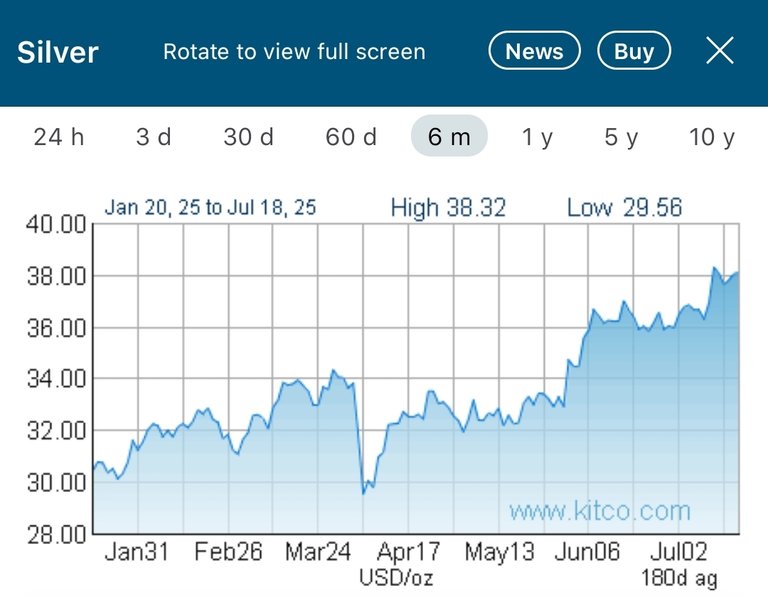This screenshot has width=768, height=596.
Task: Click the 30.00 y-axis label
Action: 56,483
